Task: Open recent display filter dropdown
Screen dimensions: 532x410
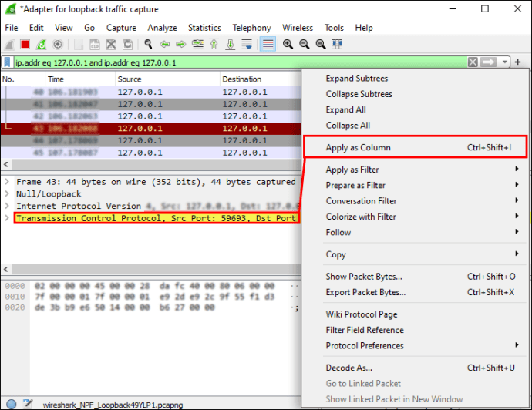Action: coord(504,62)
